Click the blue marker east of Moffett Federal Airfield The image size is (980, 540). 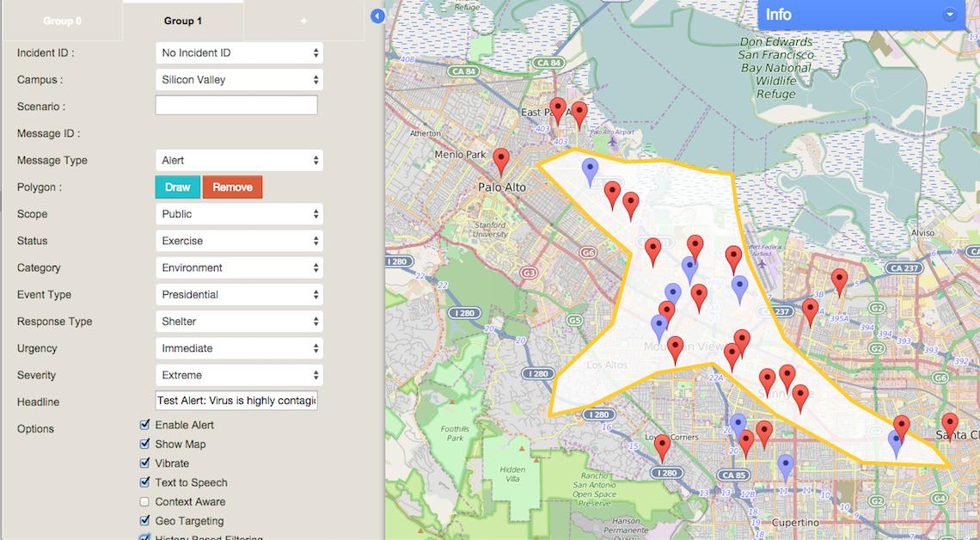(739, 290)
